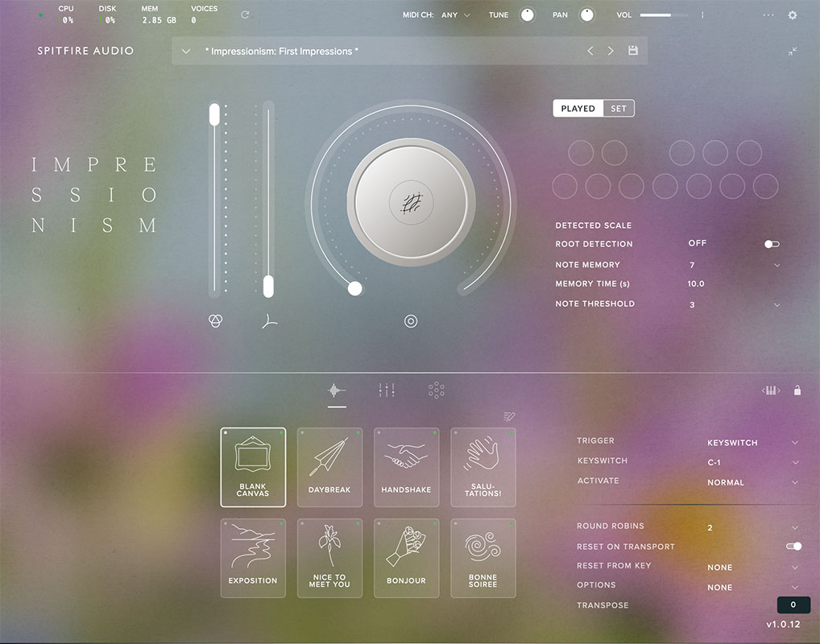Open the settings gear icon
The width and height of the screenshot is (820, 644).
point(793,15)
